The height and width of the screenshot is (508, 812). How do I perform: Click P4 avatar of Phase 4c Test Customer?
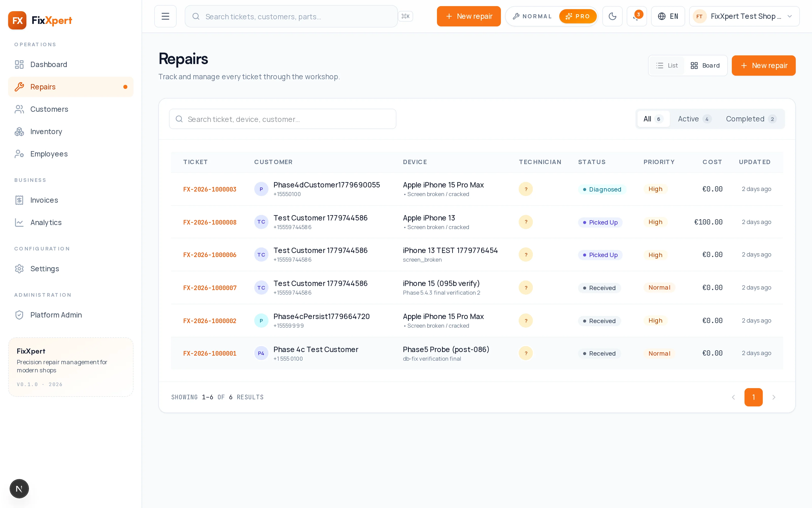pyautogui.click(x=261, y=354)
